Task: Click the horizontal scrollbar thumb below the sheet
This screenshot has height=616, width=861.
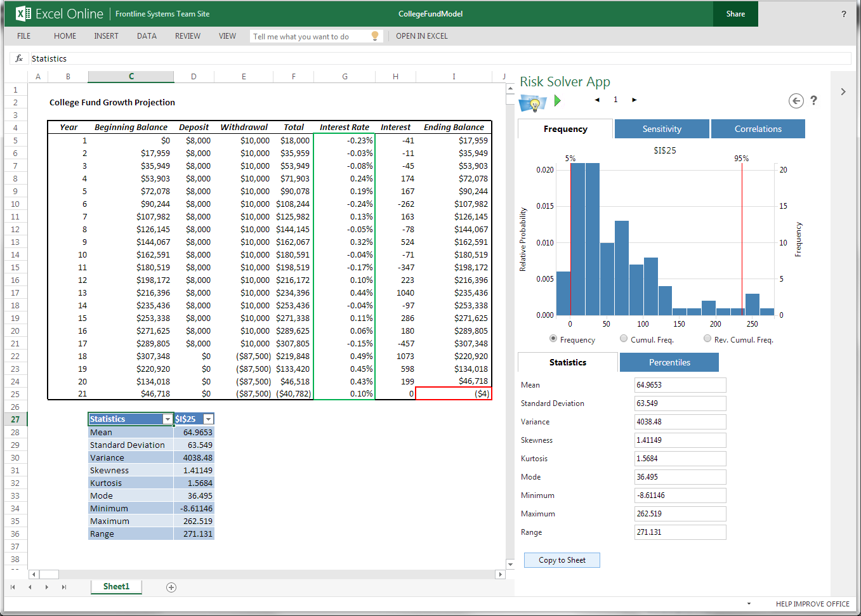Action: tap(49, 574)
